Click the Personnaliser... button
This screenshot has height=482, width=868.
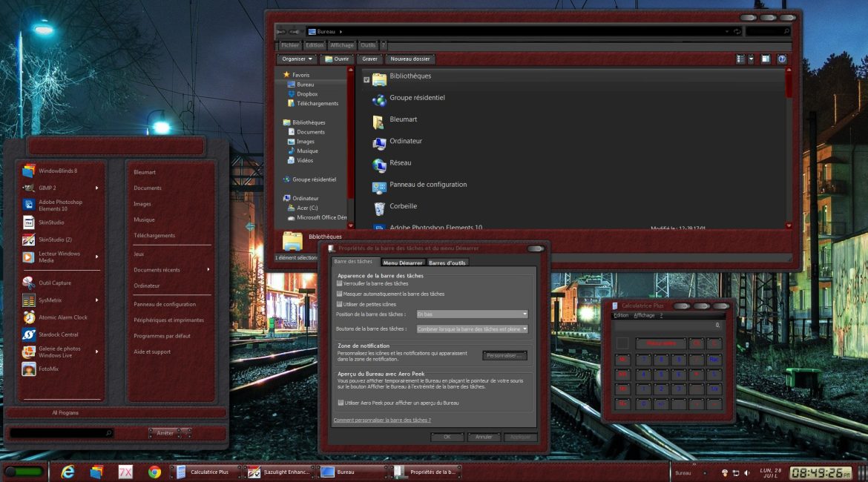504,356
